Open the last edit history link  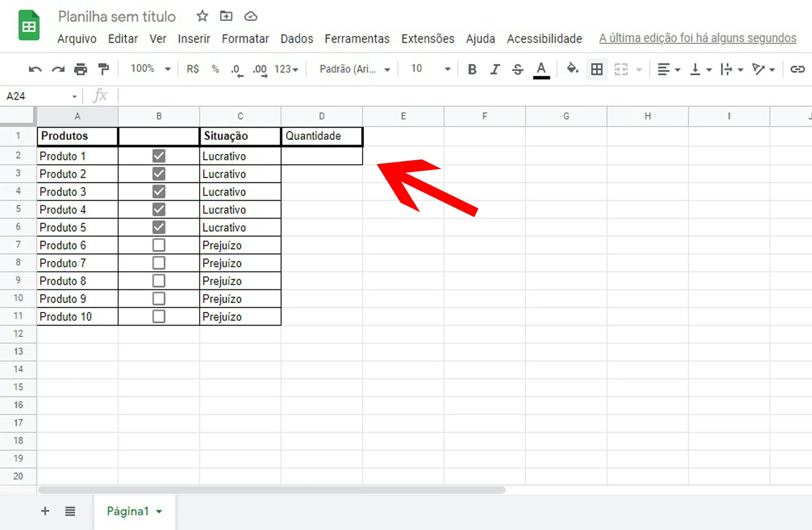click(698, 38)
